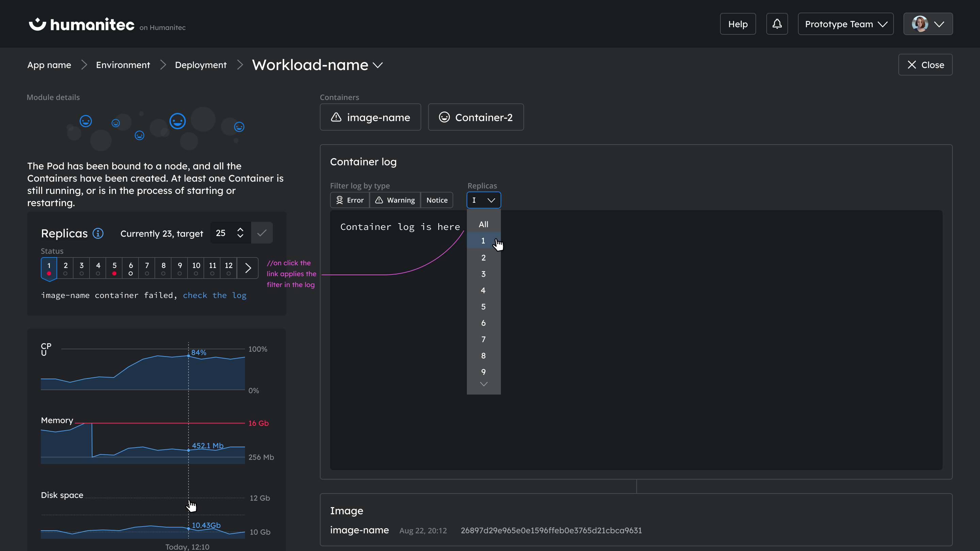
Task: Show next replica statuses with arrow
Action: point(248,268)
